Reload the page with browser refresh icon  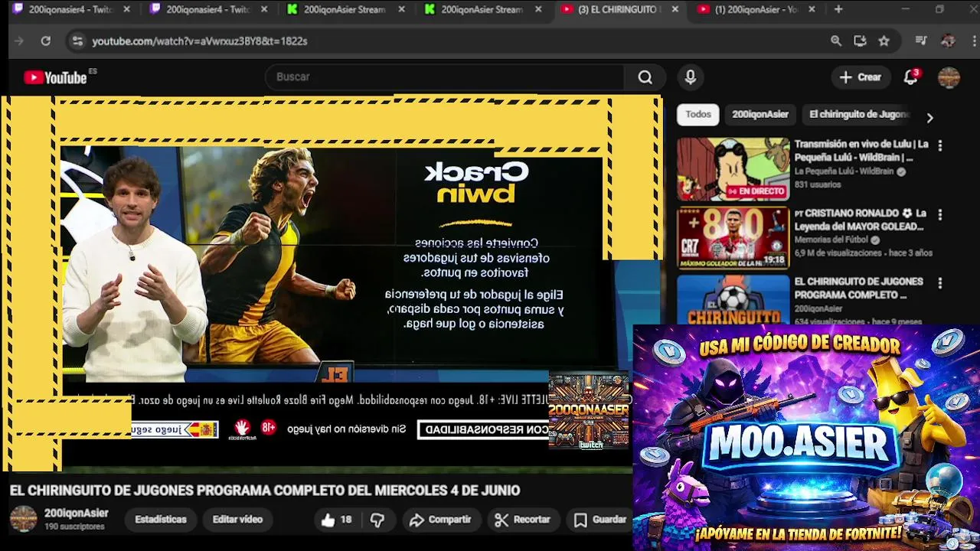pos(46,41)
